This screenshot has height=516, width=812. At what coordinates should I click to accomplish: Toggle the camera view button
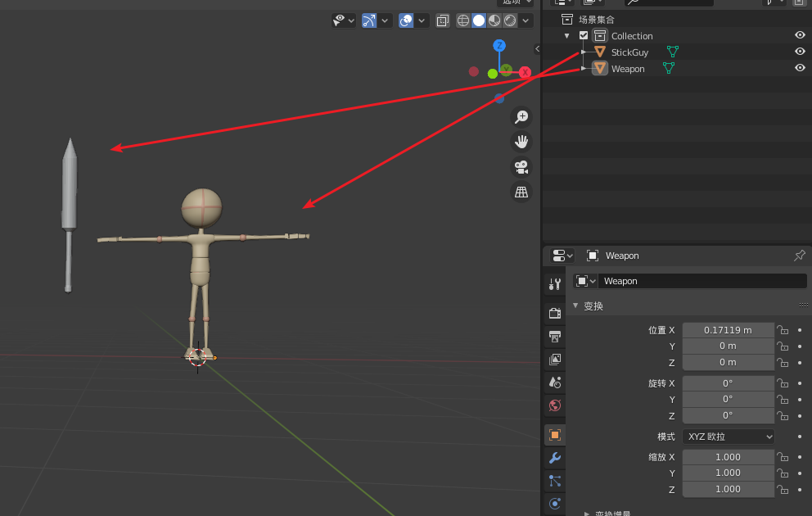(x=521, y=167)
